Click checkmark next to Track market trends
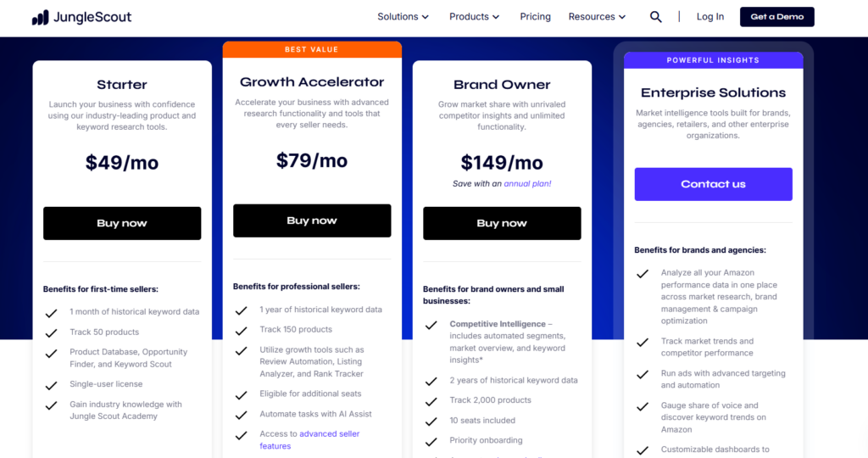Image resolution: width=868 pixels, height=458 pixels. [x=643, y=343]
